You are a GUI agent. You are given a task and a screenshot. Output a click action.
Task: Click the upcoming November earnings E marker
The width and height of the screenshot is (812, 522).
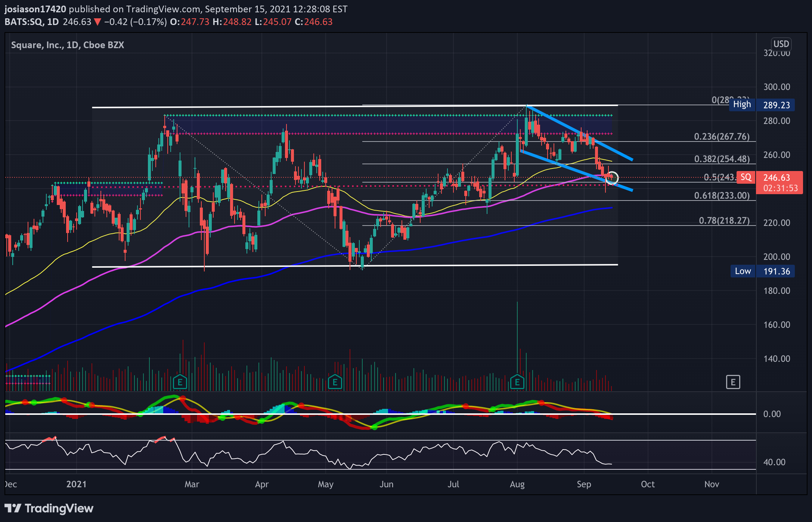click(x=733, y=382)
